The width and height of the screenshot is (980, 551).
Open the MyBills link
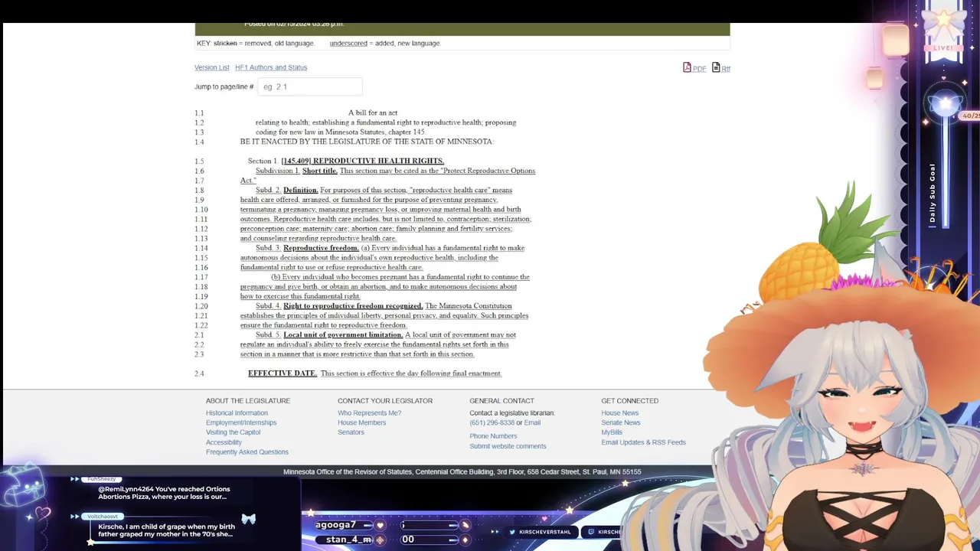pos(612,432)
